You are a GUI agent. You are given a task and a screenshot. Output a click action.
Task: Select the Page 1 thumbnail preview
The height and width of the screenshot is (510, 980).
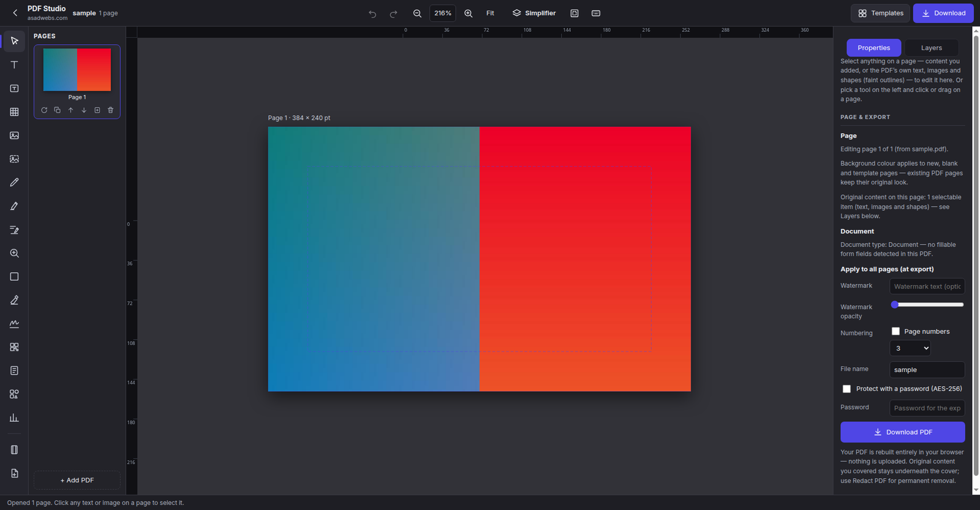pos(77,70)
